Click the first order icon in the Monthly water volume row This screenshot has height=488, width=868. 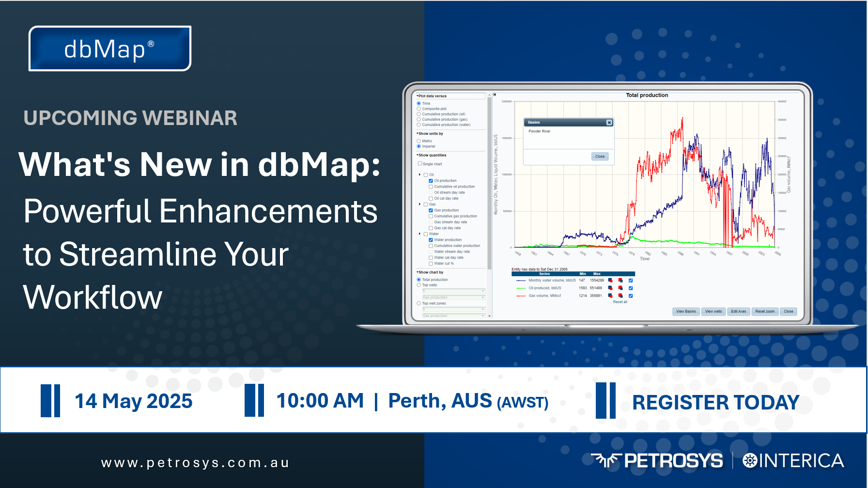pyautogui.click(x=610, y=281)
